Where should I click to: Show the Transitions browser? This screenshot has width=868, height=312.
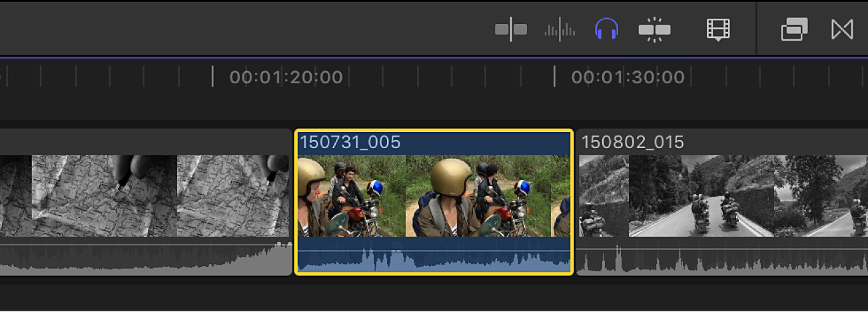pos(842,29)
